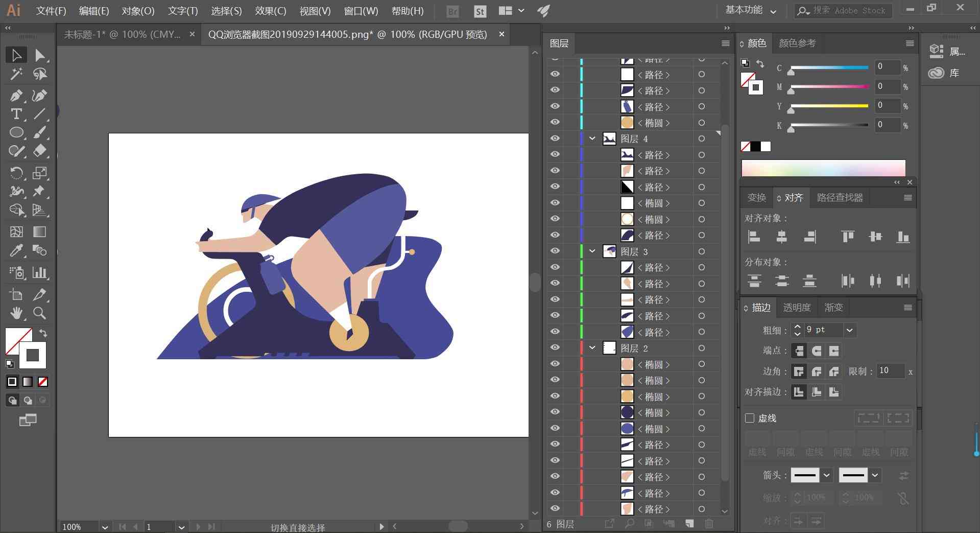Create new layer in Layers panel
Screen dimensions: 980x533
(689, 524)
